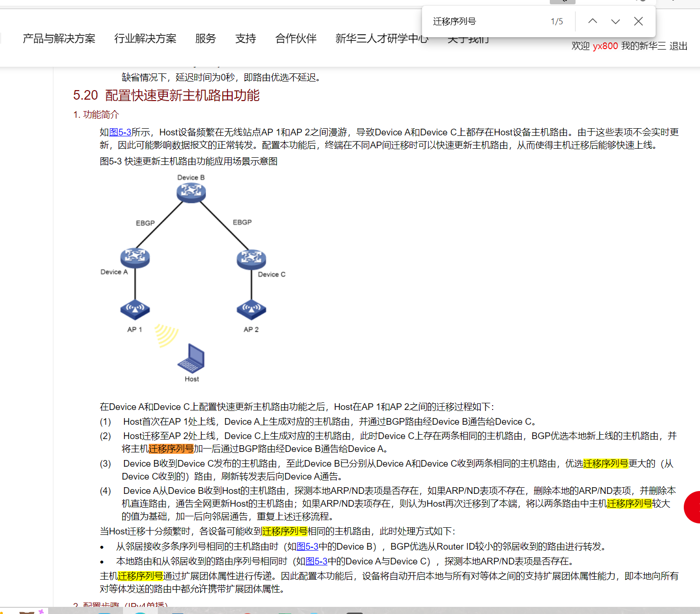Image resolution: width=700 pixels, height=614 pixels.
Task: Click the 1. 功能简介 subheading
Action: coord(96,115)
